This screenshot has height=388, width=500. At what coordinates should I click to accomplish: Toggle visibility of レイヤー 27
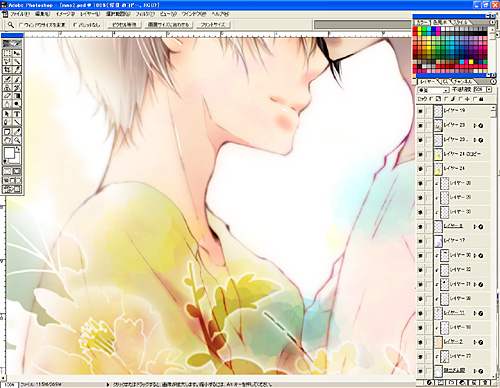[420, 356]
